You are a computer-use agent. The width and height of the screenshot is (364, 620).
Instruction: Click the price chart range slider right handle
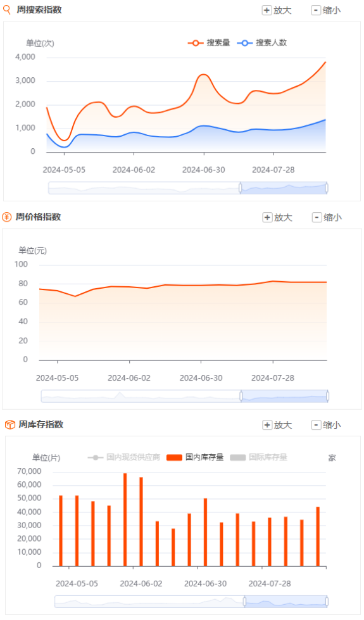point(328,396)
